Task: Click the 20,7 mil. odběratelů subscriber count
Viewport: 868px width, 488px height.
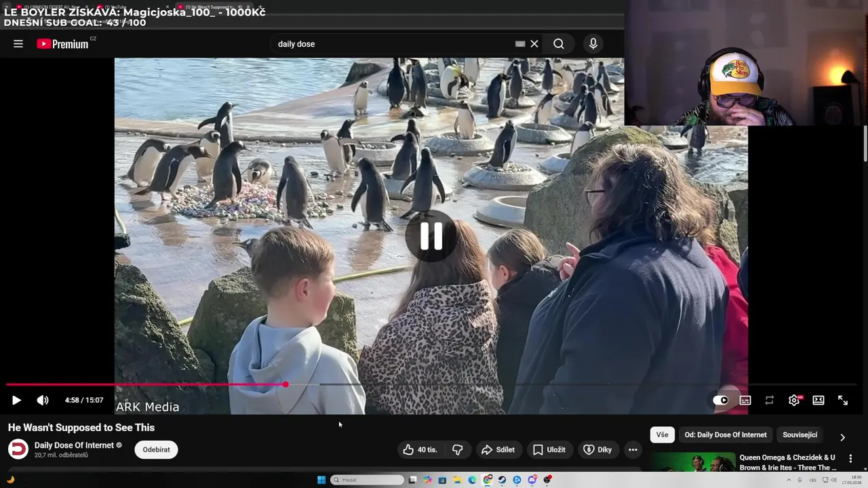Action: coord(61,455)
